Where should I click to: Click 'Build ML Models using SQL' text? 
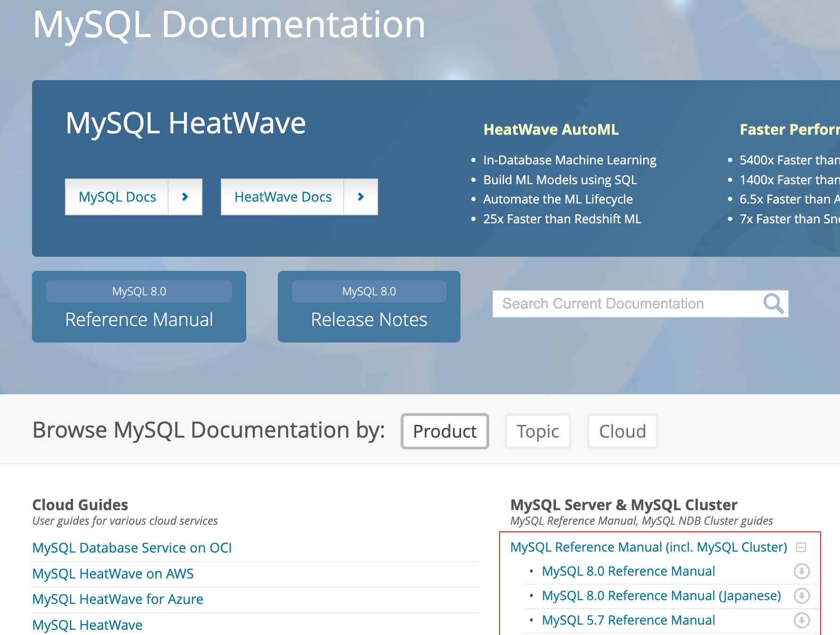click(x=560, y=180)
